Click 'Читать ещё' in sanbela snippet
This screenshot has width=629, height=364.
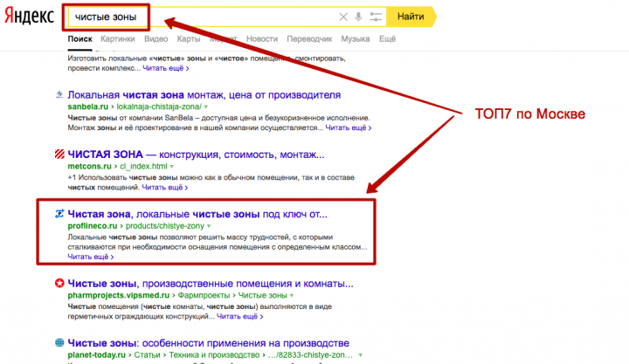coord(349,128)
